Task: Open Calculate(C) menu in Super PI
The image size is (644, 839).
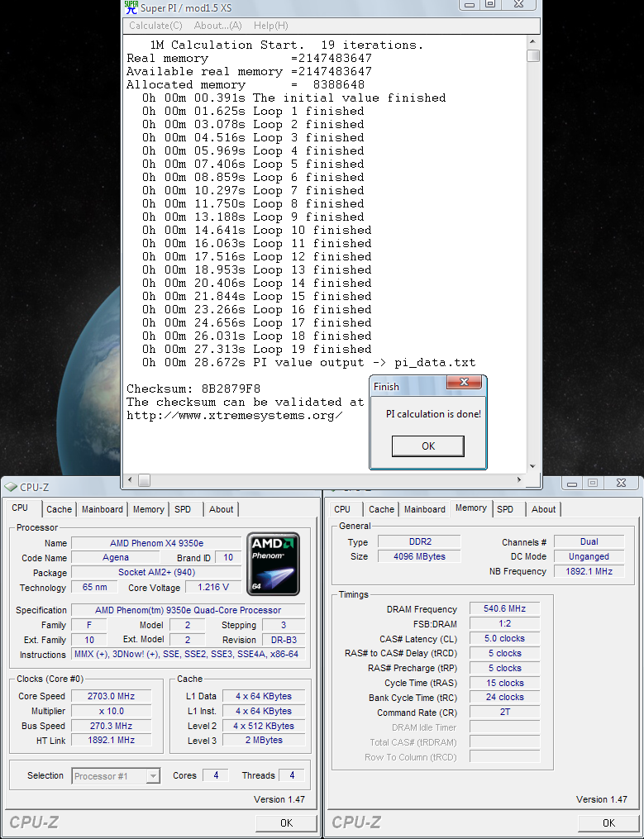Action: click(155, 26)
